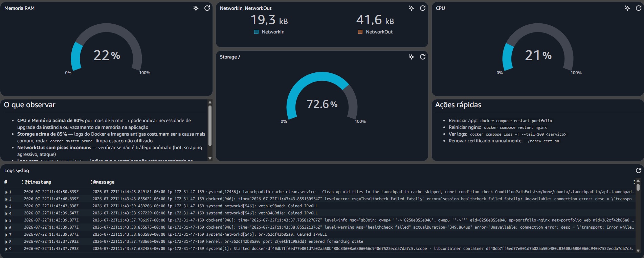Expand log row 7
The image size is (644, 258).
tap(6, 235)
